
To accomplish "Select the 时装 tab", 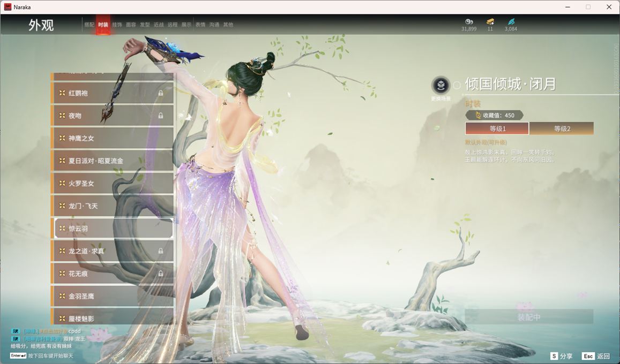I will click(103, 25).
